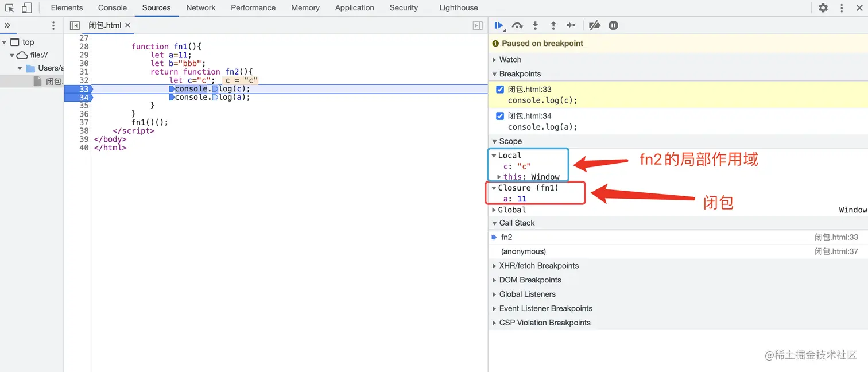This screenshot has width=868, height=372.
Task: Close the DevTools panel
Action: 859,8
